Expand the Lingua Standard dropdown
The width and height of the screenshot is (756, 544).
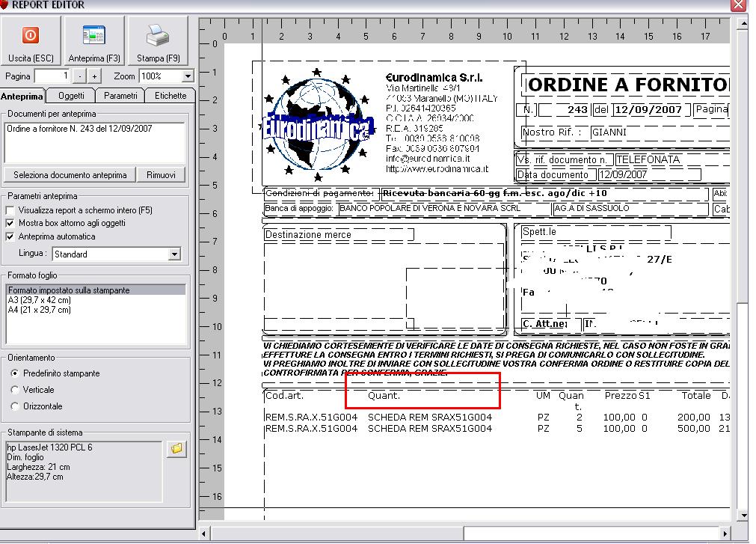coord(175,254)
